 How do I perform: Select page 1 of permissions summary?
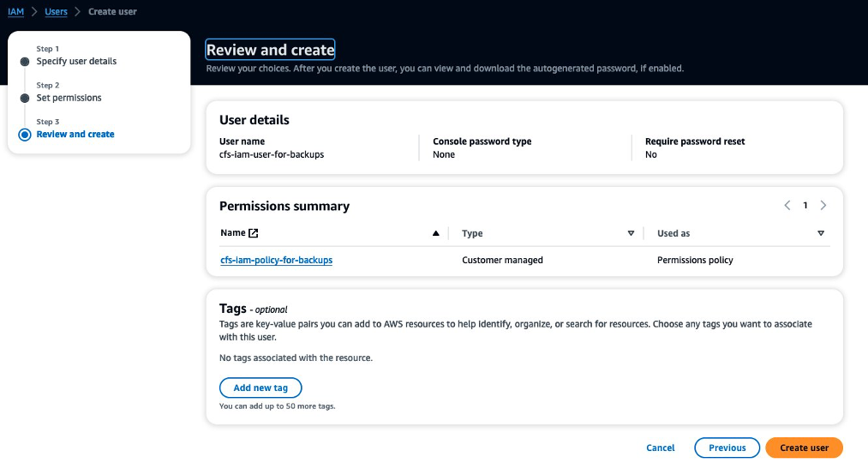click(x=805, y=206)
